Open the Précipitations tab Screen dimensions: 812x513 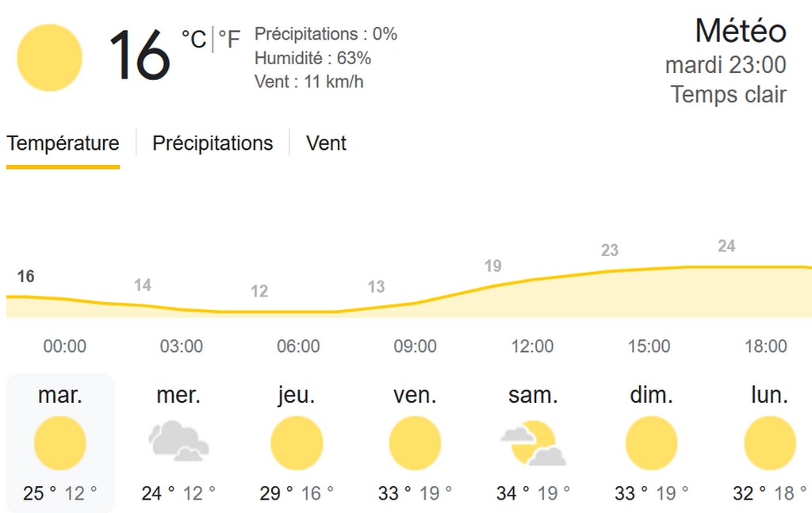(213, 144)
